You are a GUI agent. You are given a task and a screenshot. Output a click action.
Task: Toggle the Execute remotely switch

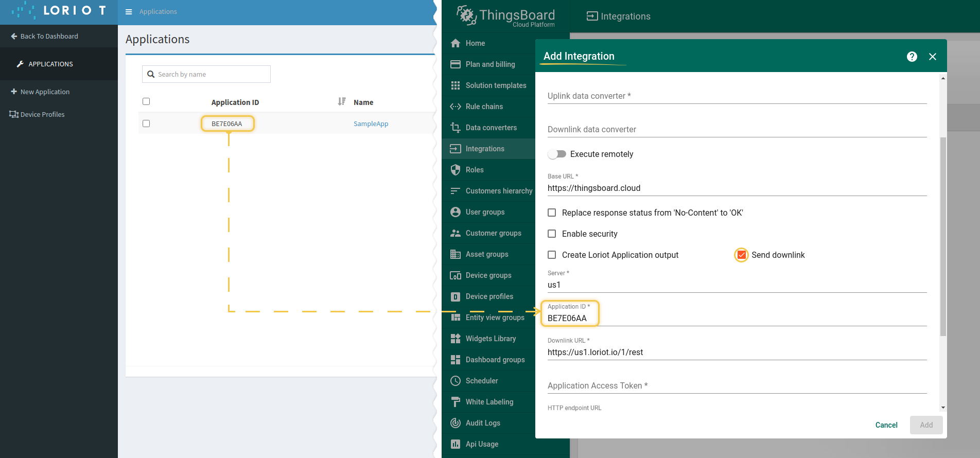tap(556, 154)
